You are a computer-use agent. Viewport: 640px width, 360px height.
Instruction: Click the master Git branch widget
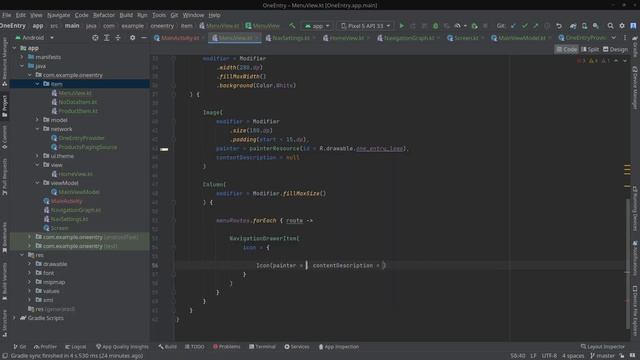[602, 356]
